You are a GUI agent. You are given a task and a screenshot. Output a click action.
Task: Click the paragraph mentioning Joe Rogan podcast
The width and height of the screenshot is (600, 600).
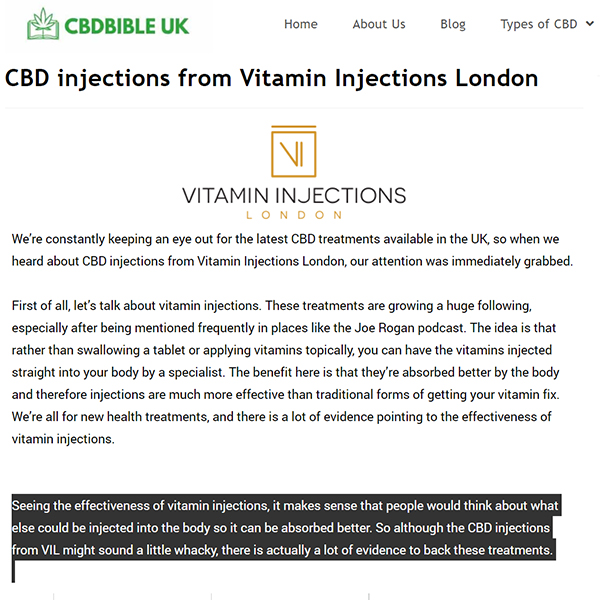[x=285, y=372]
